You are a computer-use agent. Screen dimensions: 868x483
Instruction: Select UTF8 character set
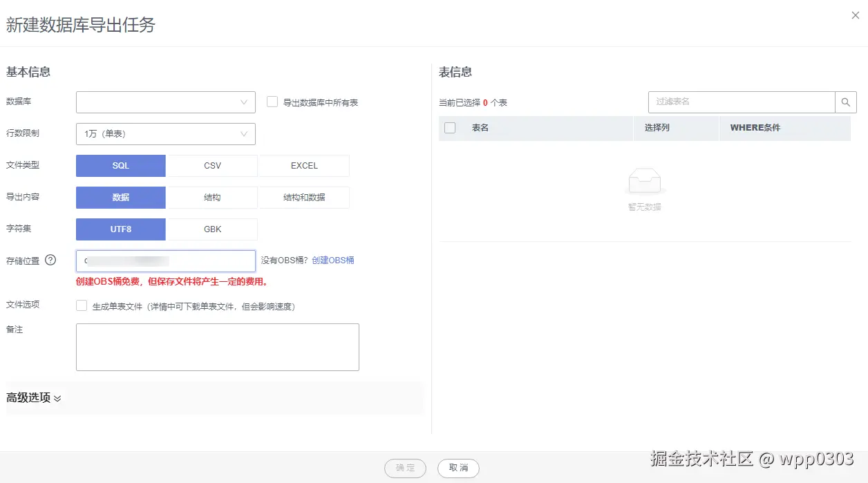[121, 229]
